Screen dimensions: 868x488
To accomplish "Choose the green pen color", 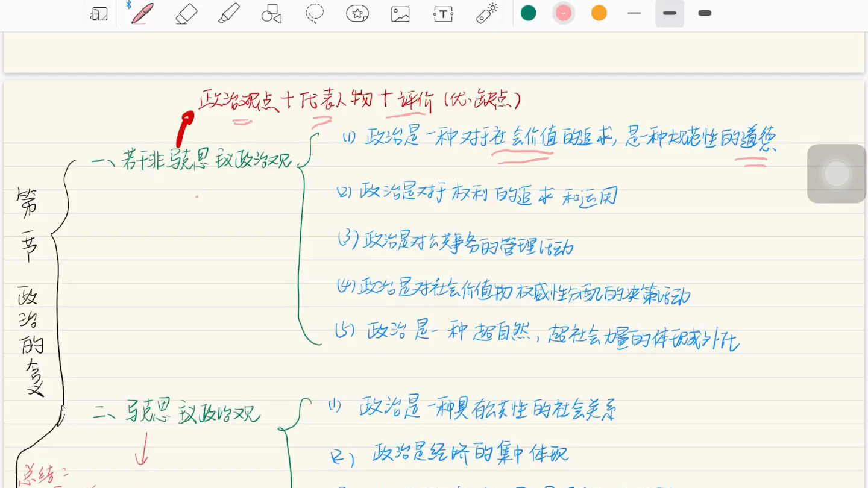I will 529,13.
